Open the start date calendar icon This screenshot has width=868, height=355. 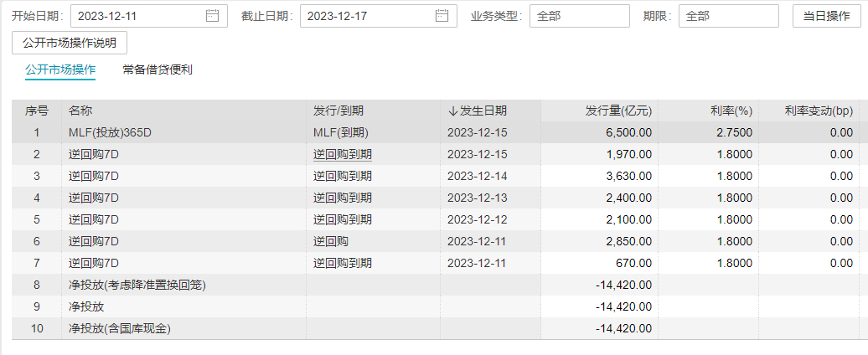pyautogui.click(x=213, y=16)
